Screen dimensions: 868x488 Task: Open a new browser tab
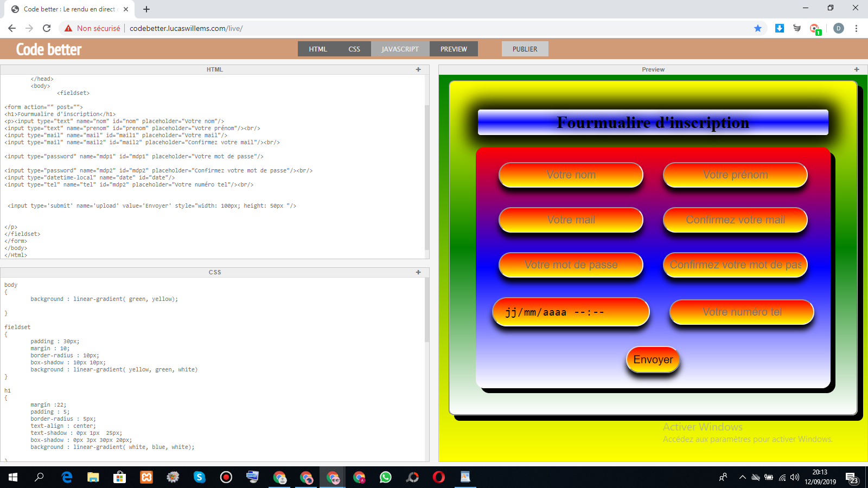[x=146, y=9]
